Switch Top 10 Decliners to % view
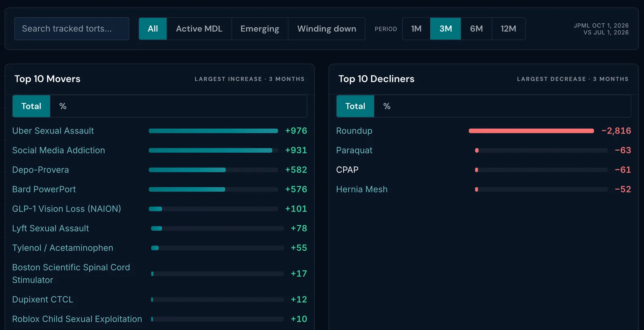 (x=387, y=106)
